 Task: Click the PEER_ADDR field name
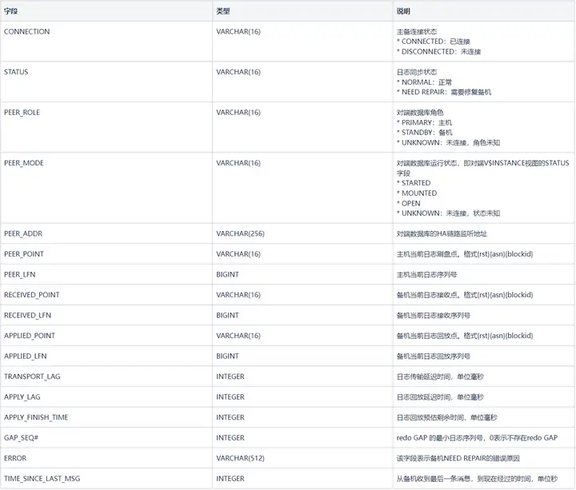23,234
